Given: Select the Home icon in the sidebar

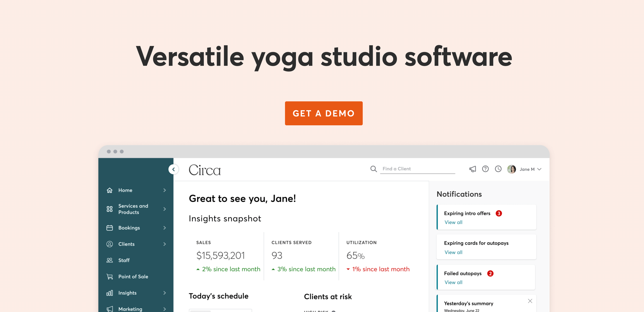Looking at the screenshot, I should tap(109, 190).
